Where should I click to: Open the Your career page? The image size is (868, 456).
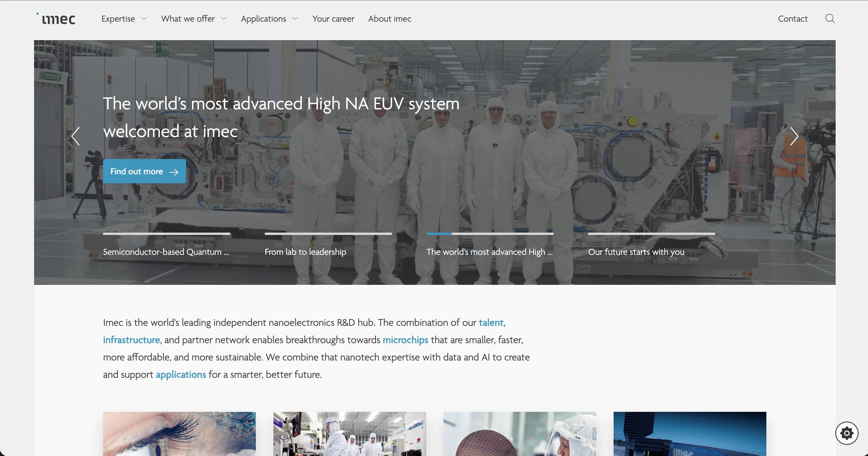point(333,19)
